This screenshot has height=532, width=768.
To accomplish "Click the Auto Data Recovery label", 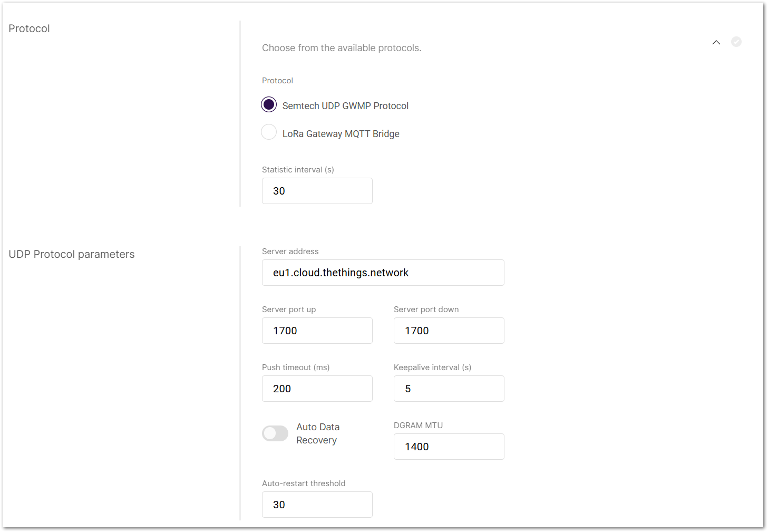I will [318, 433].
